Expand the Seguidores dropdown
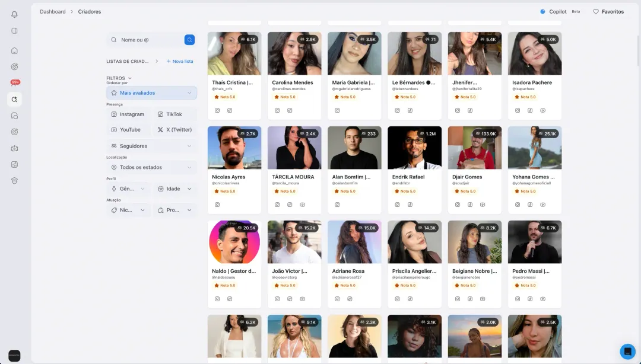Screen dimensions: 641x364 tap(152, 146)
